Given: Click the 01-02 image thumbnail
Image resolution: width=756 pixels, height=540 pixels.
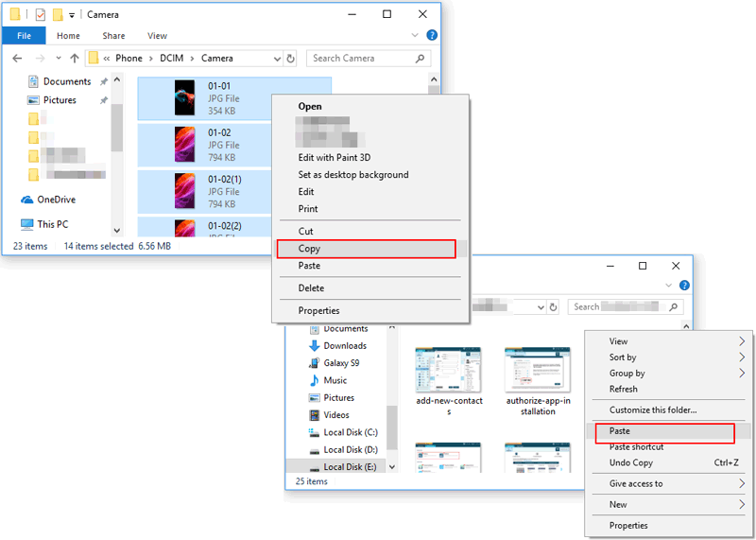Looking at the screenshot, I should pyautogui.click(x=184, y=145).
